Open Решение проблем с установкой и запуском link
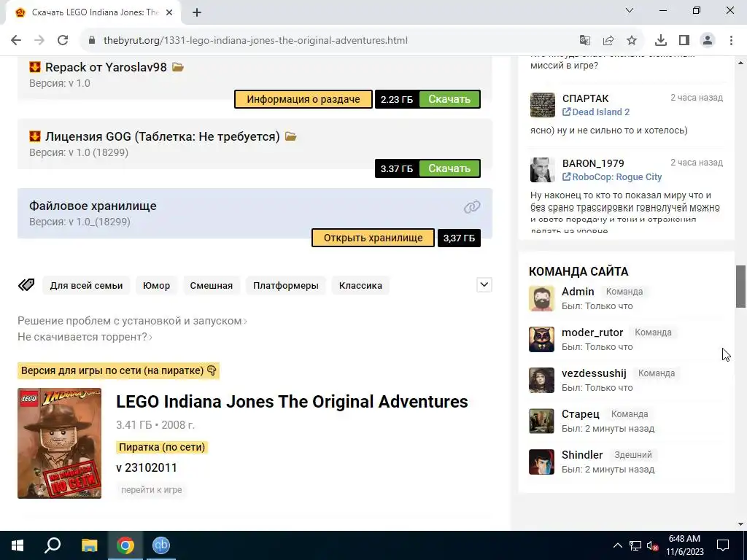The image size is (747, 560). [x=132, y=321]
